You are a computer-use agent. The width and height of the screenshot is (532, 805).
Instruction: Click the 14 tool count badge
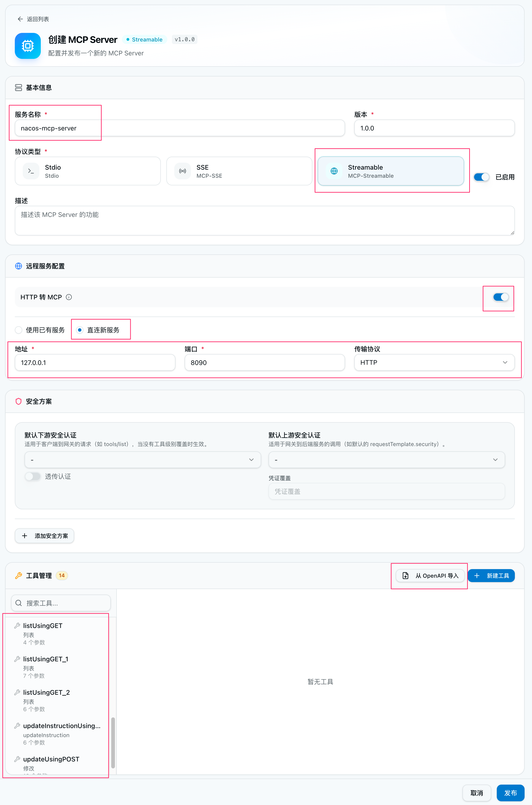[62, 575]
